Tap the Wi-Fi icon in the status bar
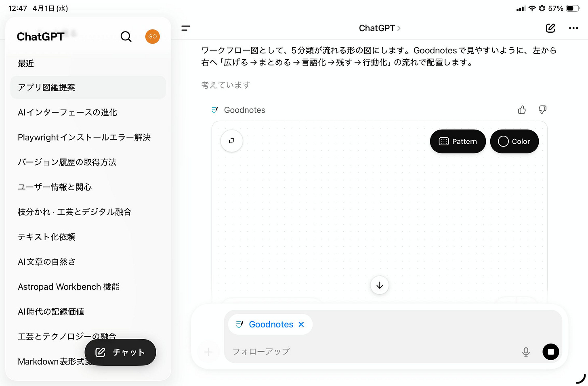The width and height of the screenshot is (588, 386). 532,8
